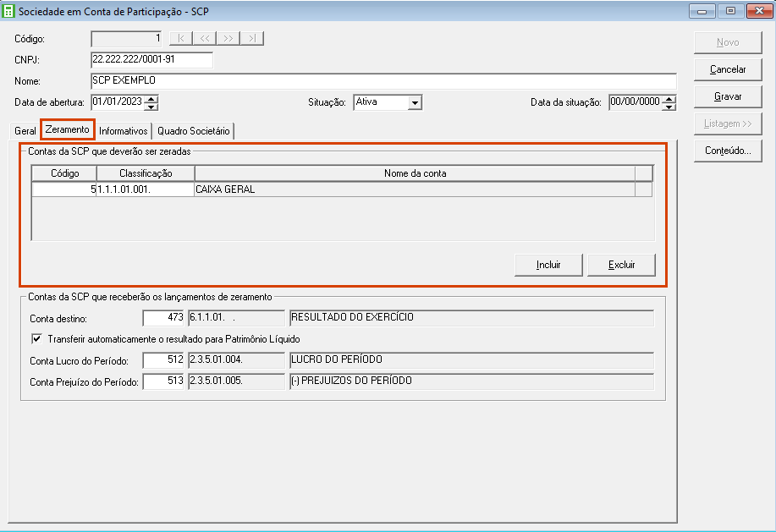
Task: Go to first record navigation button
Action: click(181, 39)
